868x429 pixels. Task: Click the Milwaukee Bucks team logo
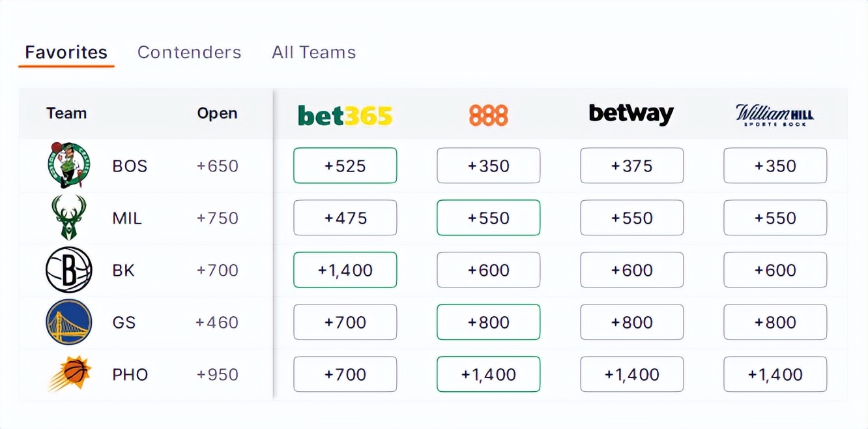68,218
